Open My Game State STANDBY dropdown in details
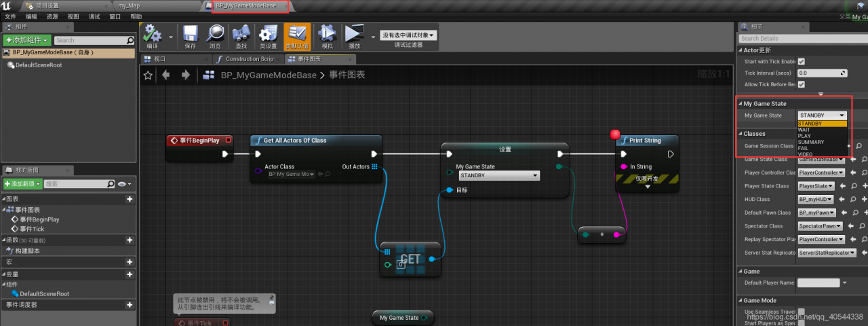The image size is (868, 326). 822,115
